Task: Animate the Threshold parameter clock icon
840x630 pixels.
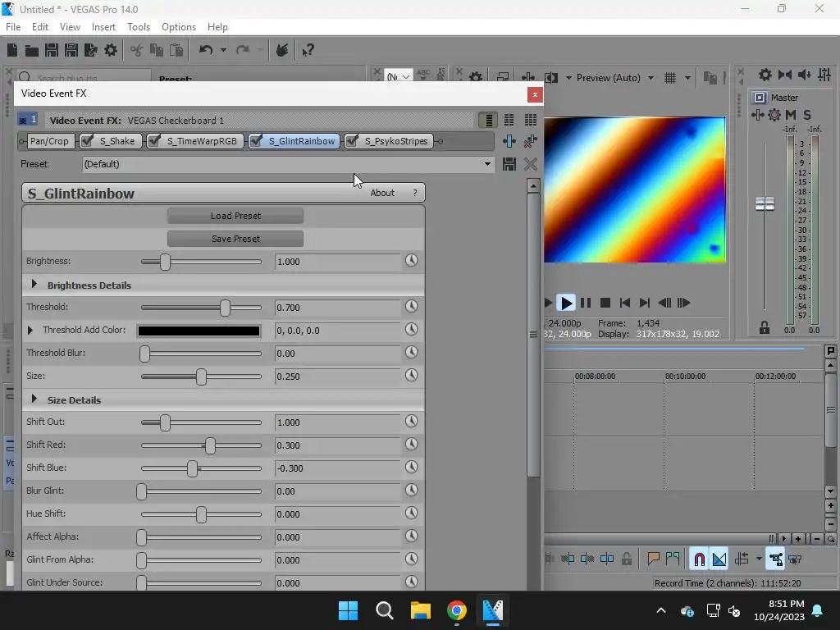Action: (x=411, y=307)
